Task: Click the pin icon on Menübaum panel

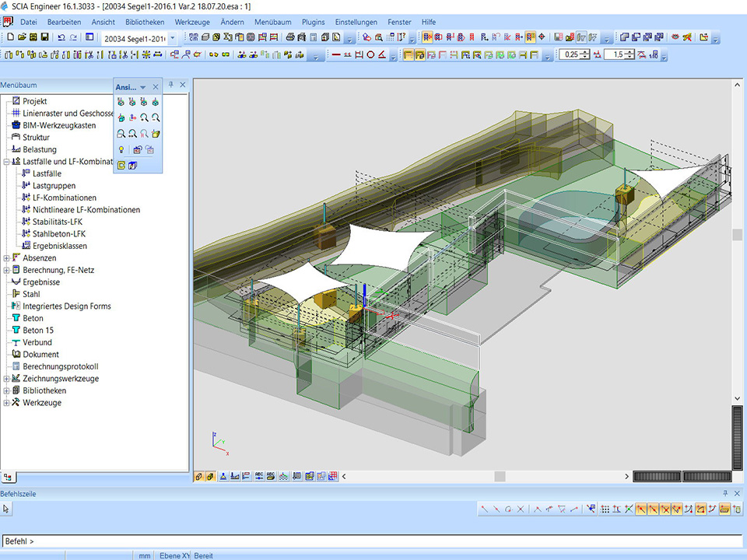Action: (171, 85)
